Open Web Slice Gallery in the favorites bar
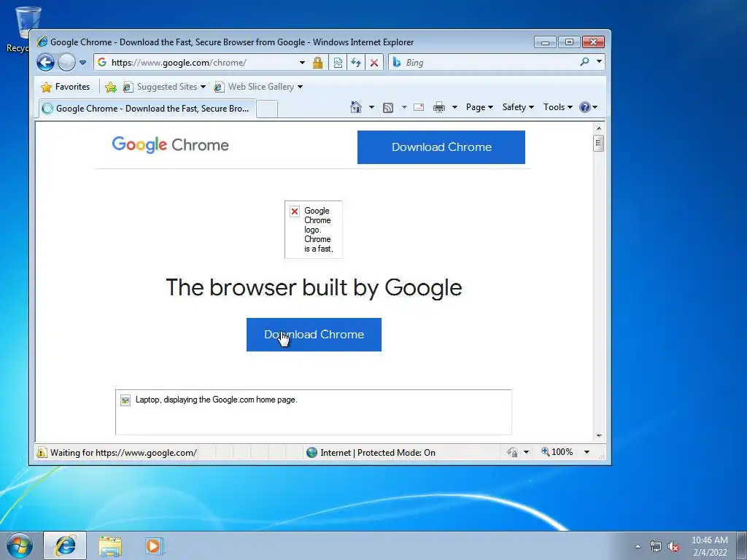Image resolution: width=747 pixels, height=560 pixels. pyautogui.click(x=258, y=87)
